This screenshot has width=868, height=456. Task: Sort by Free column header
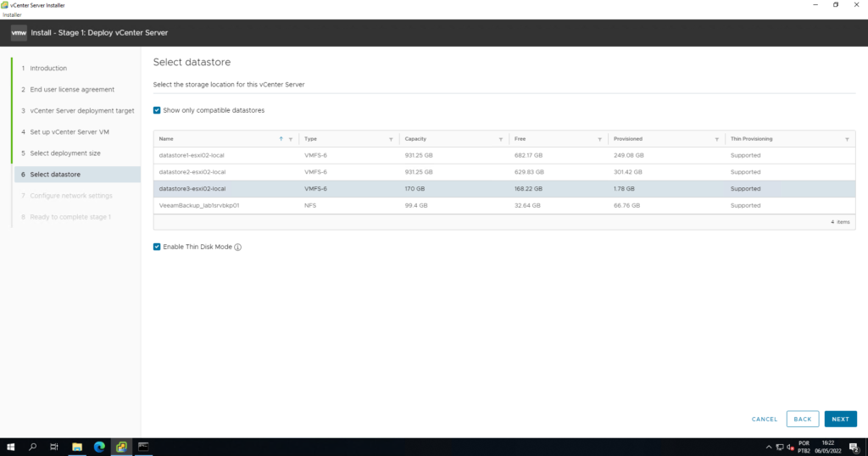click(520, 139)
